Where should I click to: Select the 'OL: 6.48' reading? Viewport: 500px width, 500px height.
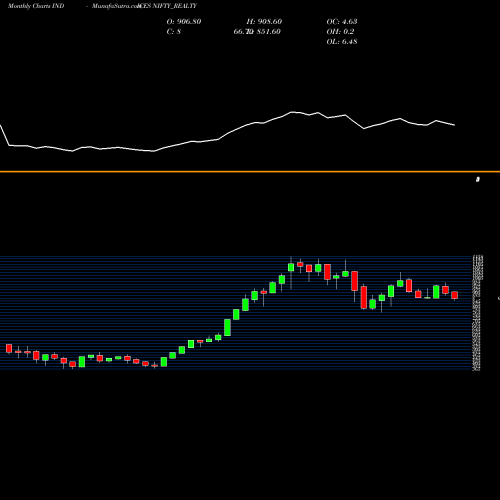point(342,41)
